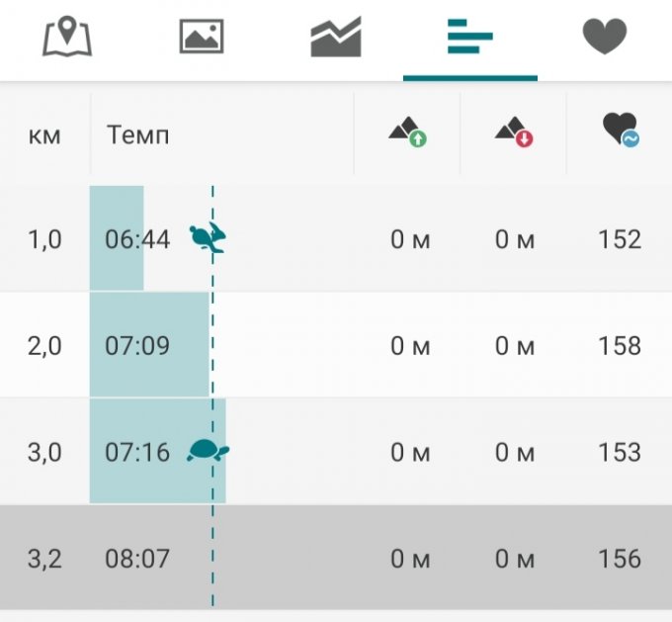Click the elevation loss column icon
672x622 pixels.
tap(514, 133)
